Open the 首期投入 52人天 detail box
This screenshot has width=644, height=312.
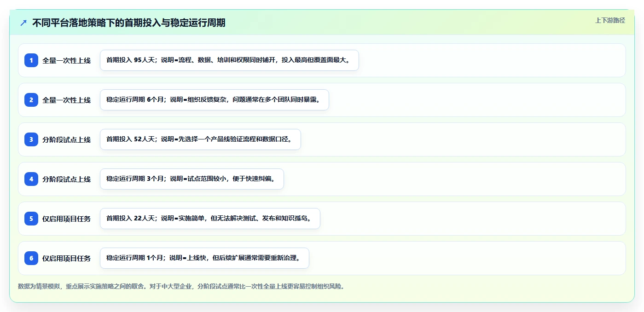(x=200, y=139)
